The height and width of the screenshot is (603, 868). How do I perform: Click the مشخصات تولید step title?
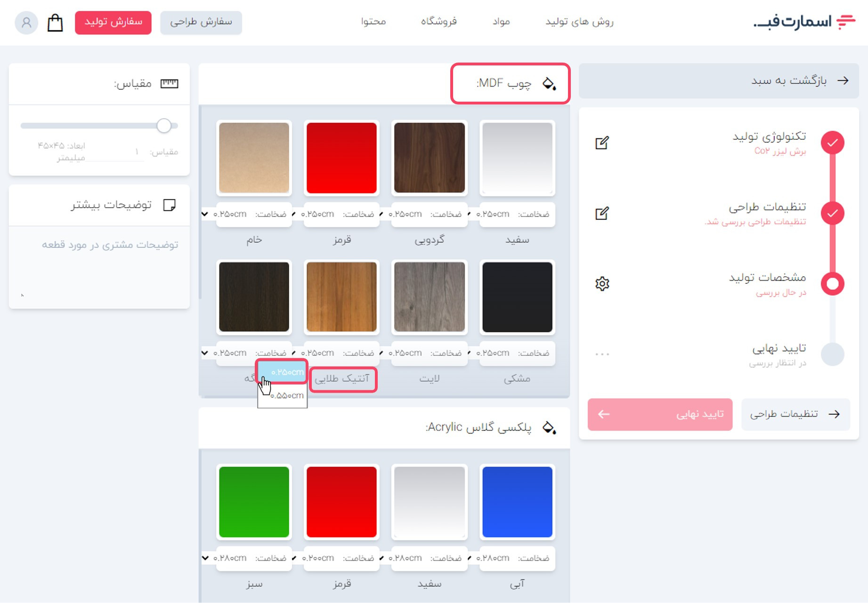(768, 277)
